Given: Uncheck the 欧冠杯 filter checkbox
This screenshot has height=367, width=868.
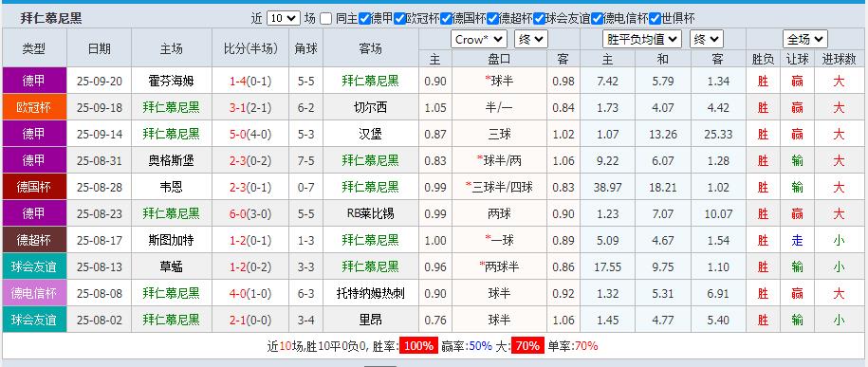Looking at the screenshot, I should click(x=399, y=18).
